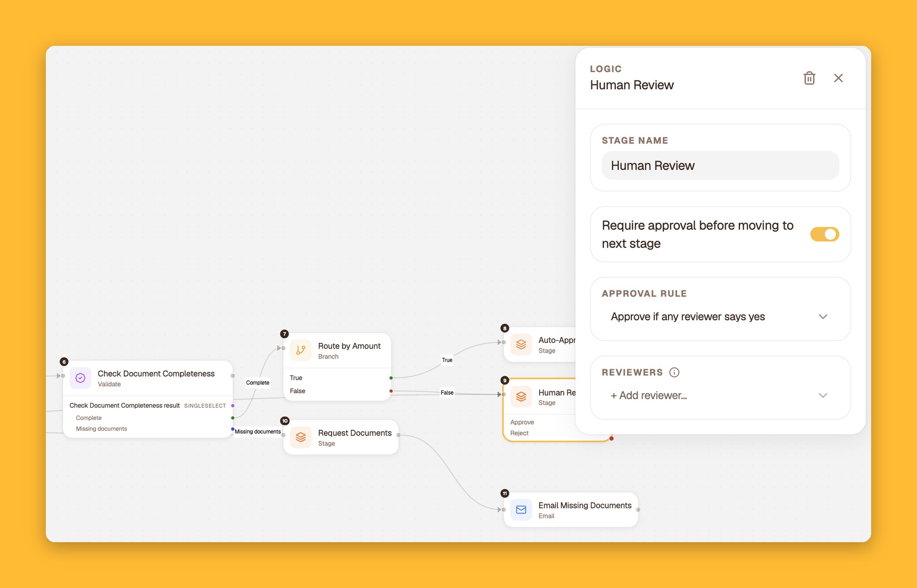Click the Complete result option
The height and width of the screenshot is (588, 917).
pyautogui.click(x=89, y=418)
